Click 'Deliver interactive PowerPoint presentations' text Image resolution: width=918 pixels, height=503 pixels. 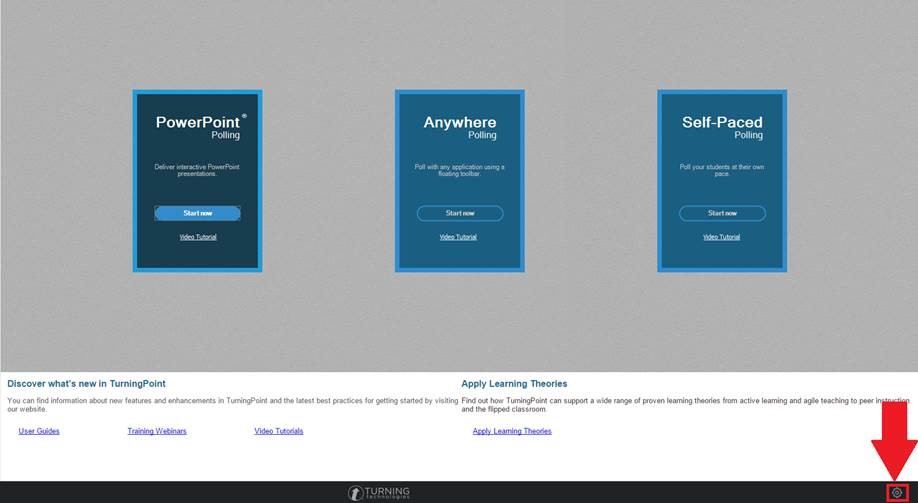tap(197, 170)
